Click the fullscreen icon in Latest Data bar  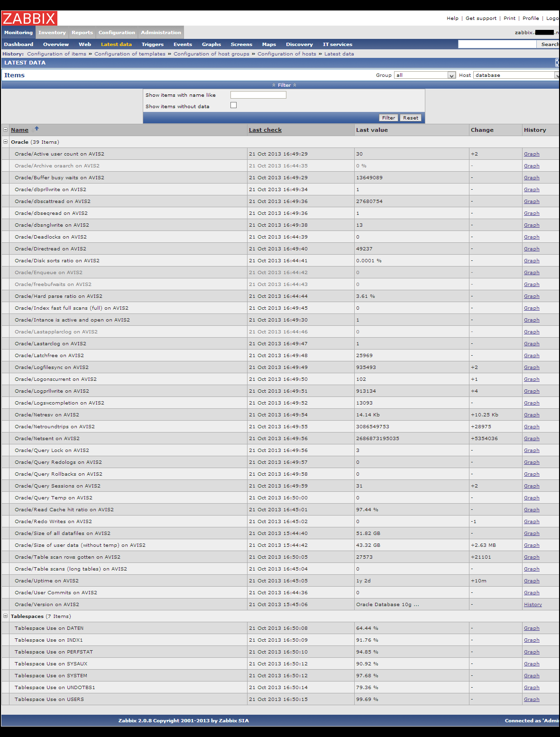(x=557, y=63)
